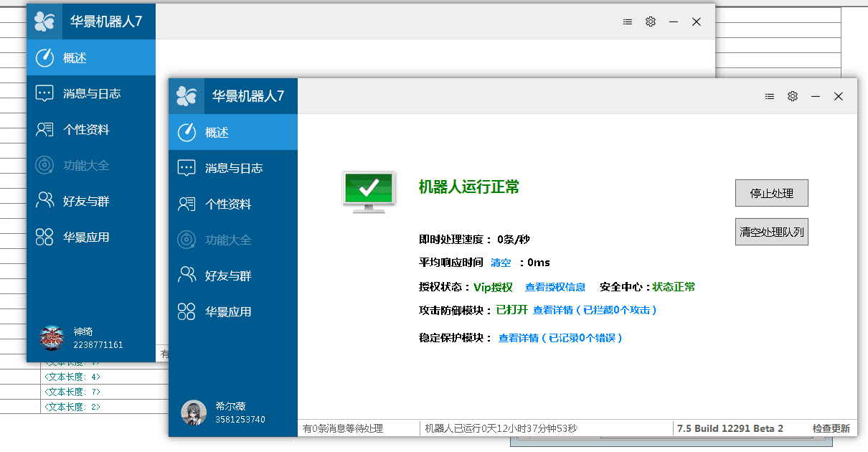The height and width of the screenshot is (452, 868).
Task: Open 消息与日志 in front window
Action: point(233,168)
